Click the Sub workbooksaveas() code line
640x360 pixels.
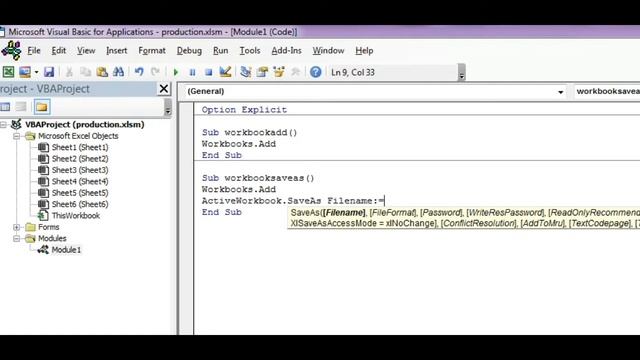tap(258, 178)
